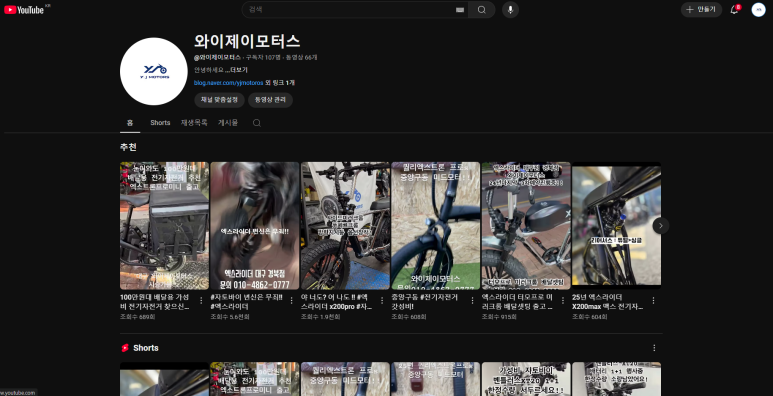Click the @와이제이모터스 handle text
This screenshot has height=396, width=773.
(217, 58)
